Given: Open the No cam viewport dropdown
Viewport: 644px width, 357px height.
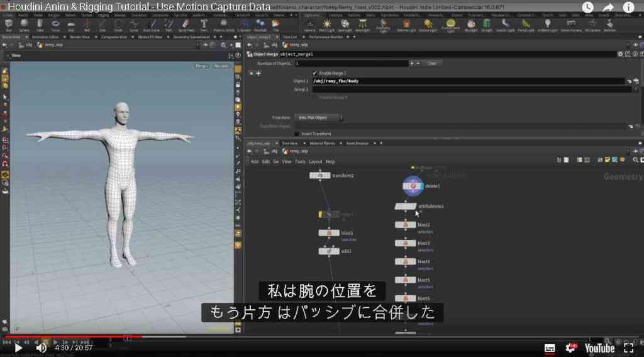Looking at the screenshot, I should (221, 66).
